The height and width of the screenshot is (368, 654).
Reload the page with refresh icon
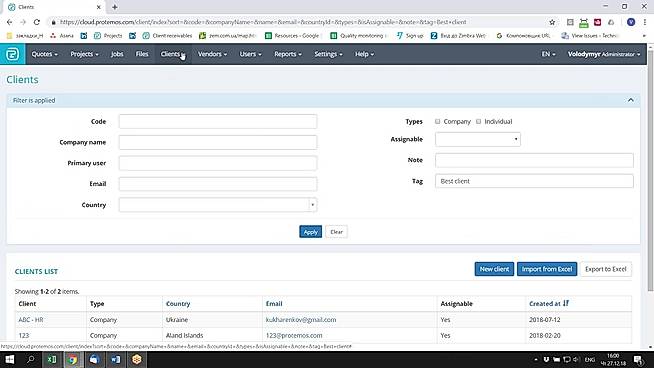[x=37, y=22]
